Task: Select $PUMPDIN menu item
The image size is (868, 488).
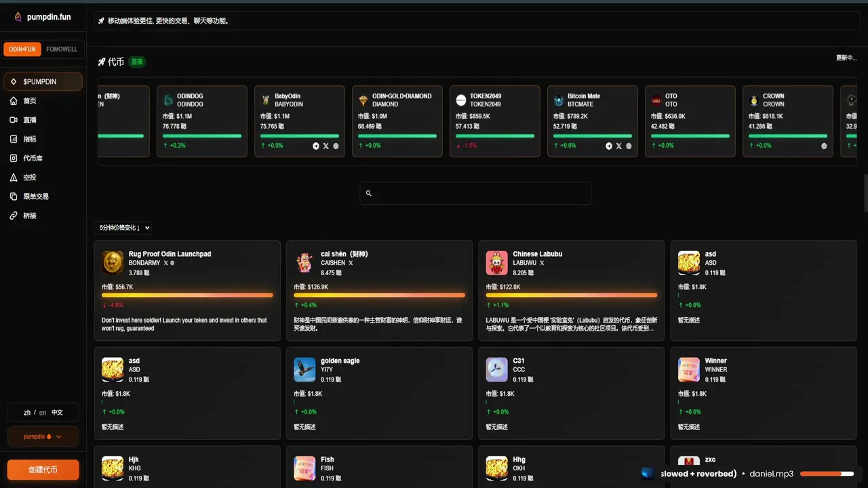Action: 43,81
